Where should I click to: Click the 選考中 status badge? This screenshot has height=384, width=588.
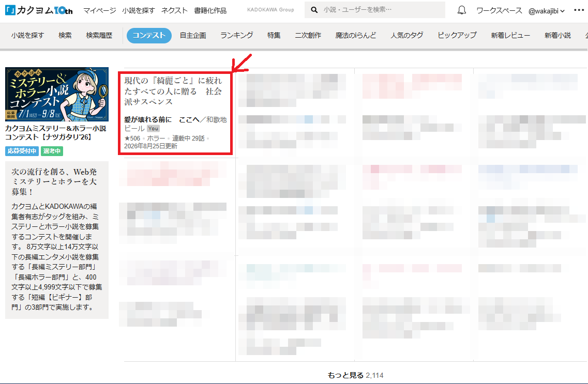coord(52,151)
